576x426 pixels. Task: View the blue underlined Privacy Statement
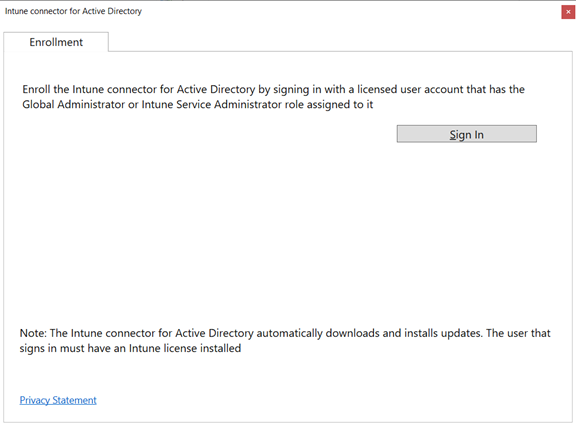point(58,400)
